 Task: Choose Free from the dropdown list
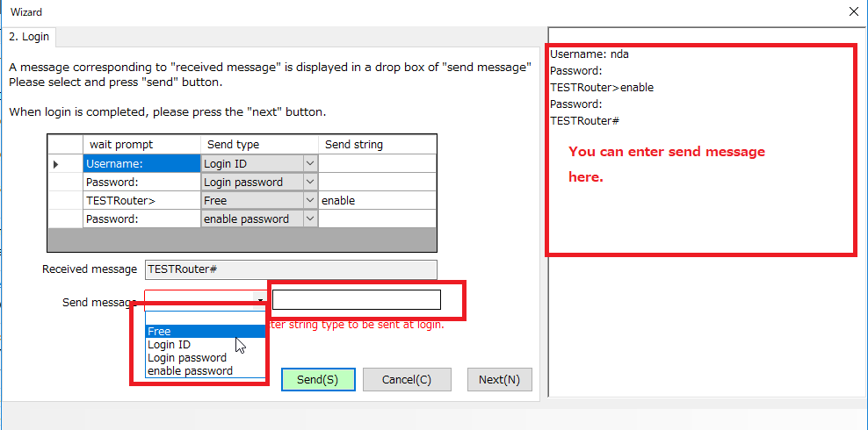pyautogui.click(x=205, y=331)
